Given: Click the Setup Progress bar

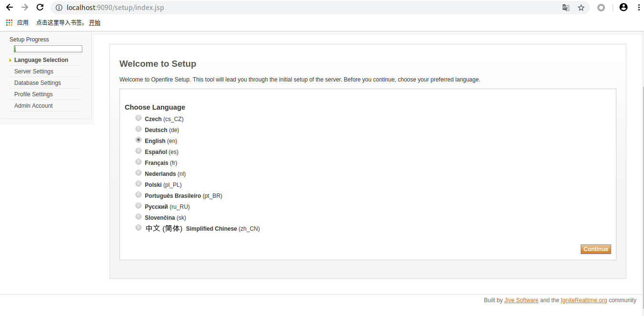Looking at the screenshot, I should click(x=48, y=49).
